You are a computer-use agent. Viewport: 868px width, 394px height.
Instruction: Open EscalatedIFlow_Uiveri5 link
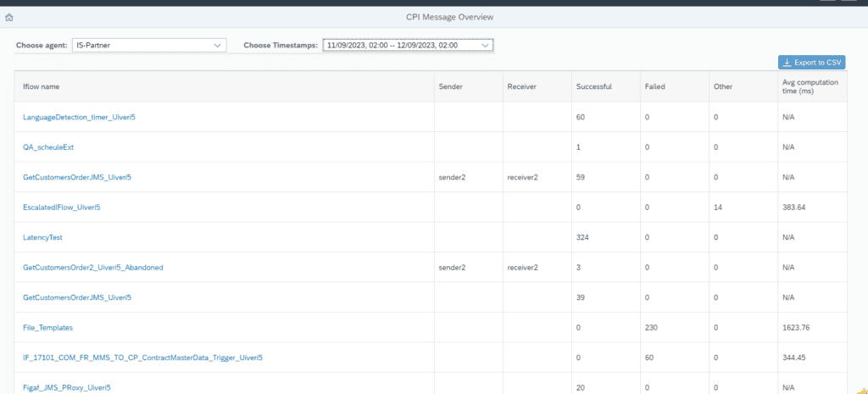click(61, 208)
